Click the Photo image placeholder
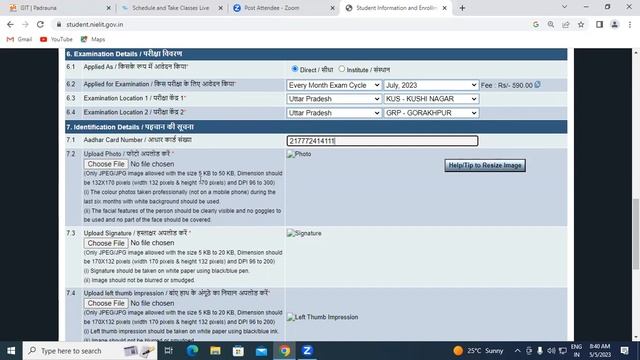This screenshot has height=360, width=640. [x=299, y=154]
